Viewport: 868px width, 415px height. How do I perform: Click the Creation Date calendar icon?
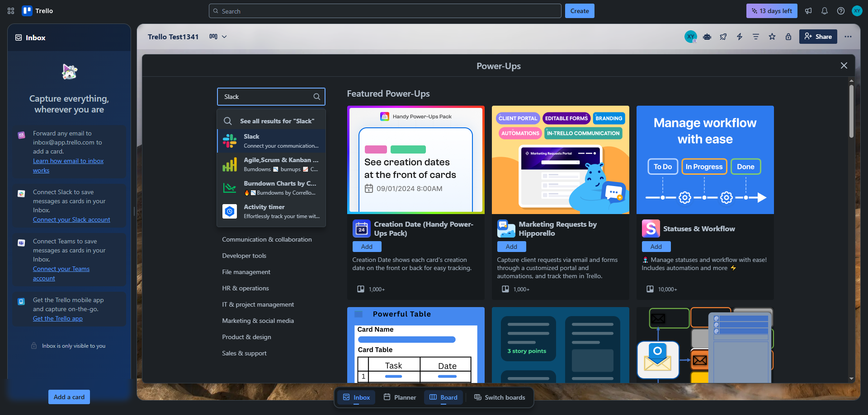(361, 229)
